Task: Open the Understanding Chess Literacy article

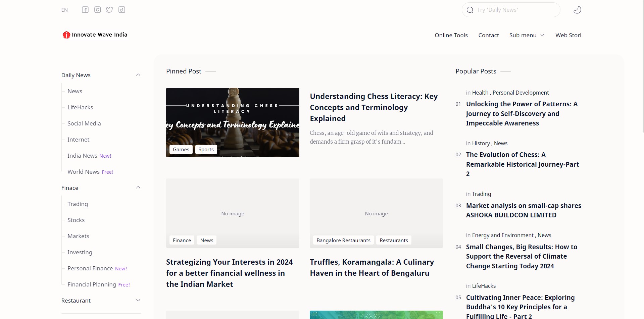Action: coord(374,107)
